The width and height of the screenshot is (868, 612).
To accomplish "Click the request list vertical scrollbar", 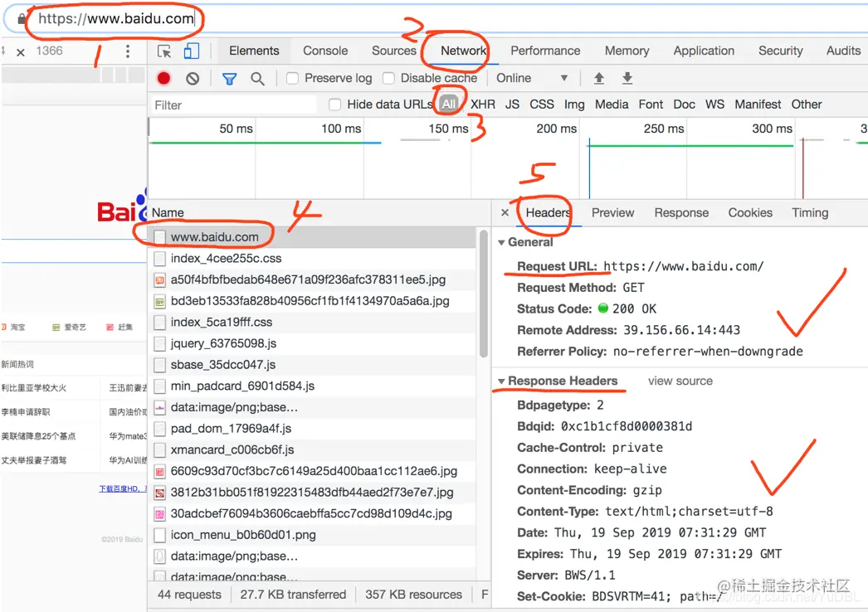I will coord(483,294).
